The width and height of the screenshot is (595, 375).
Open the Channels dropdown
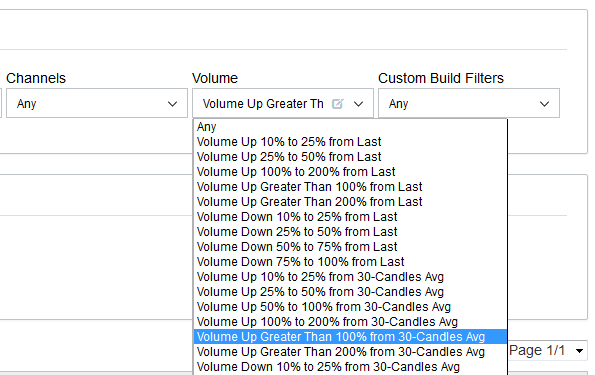(97, 103)
